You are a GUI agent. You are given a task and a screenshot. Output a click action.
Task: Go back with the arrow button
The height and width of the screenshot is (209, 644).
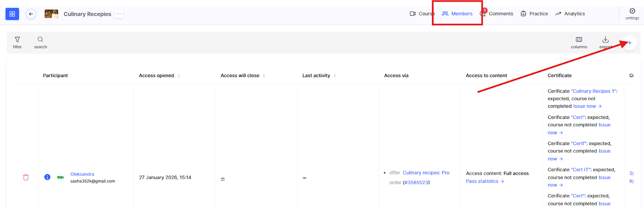click(x=31, y=14)
